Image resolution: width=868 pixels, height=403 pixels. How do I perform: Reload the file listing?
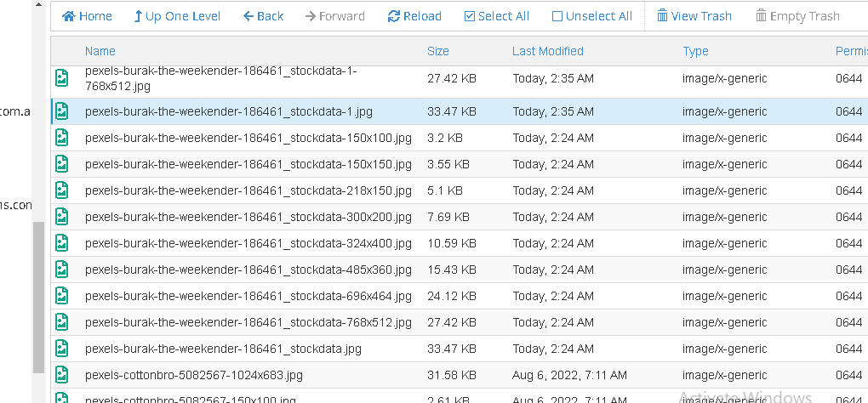(414, 17)
